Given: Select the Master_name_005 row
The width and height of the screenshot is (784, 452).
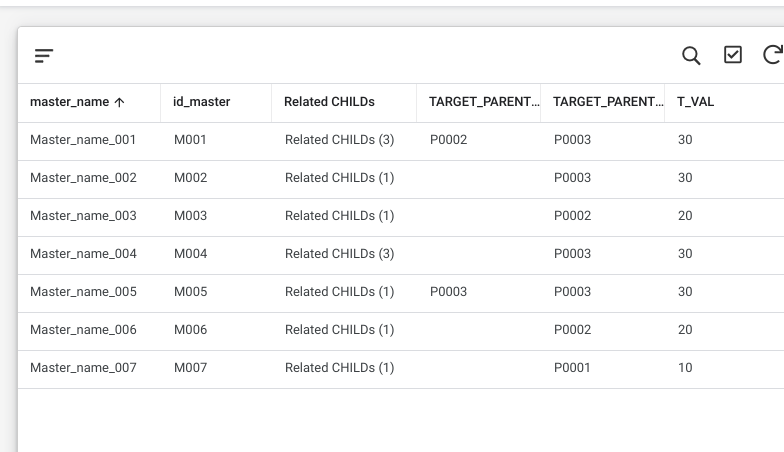Looking at the screenshot, I should pos(400,294).
